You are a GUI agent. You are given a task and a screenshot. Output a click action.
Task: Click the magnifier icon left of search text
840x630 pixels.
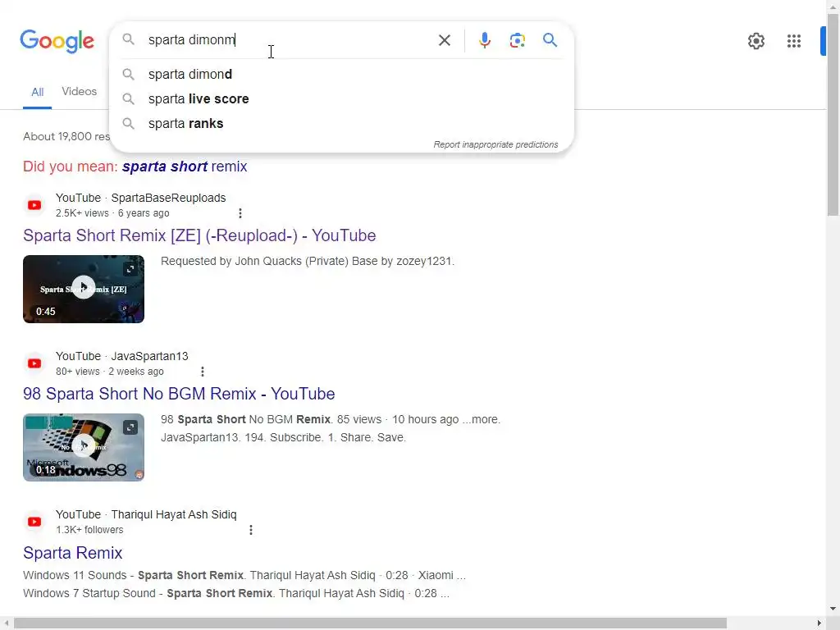click(128, 39)
